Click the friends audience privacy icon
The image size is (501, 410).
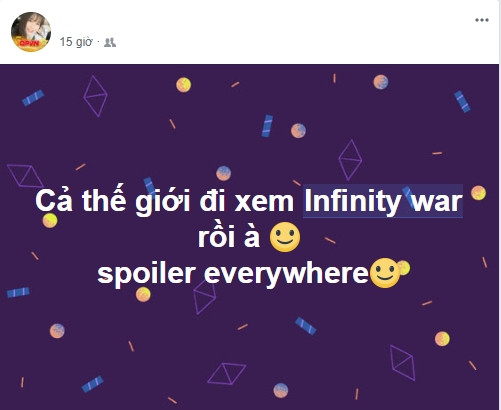coord(110,42)
